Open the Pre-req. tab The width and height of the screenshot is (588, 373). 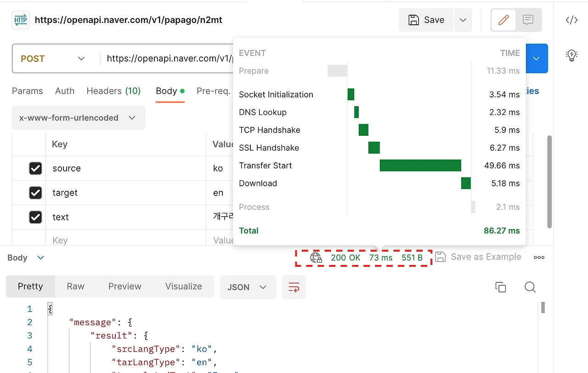214,91
